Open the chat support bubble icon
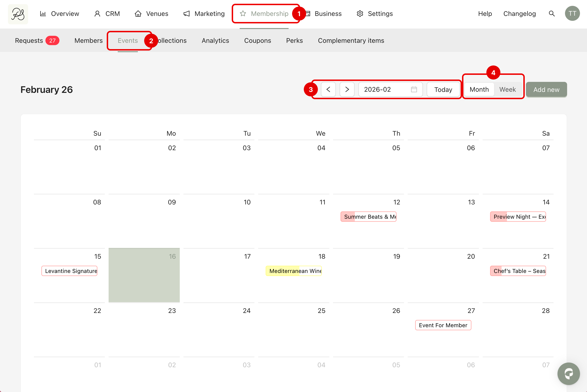 pos(569,374)
